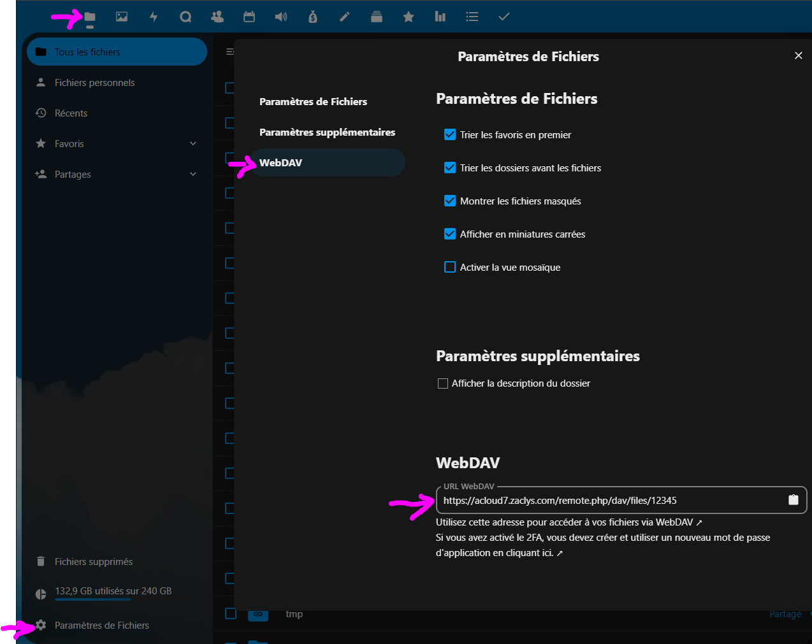Uncheck Trier les favoris en premier
This screenshot has width=812, height=644.
point(450,134)
